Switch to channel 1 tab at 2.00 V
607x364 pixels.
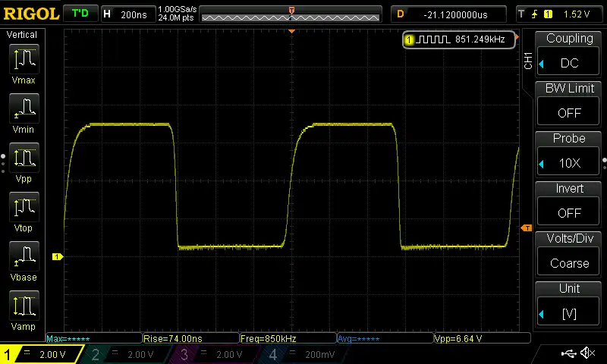(x=42, y=354)
